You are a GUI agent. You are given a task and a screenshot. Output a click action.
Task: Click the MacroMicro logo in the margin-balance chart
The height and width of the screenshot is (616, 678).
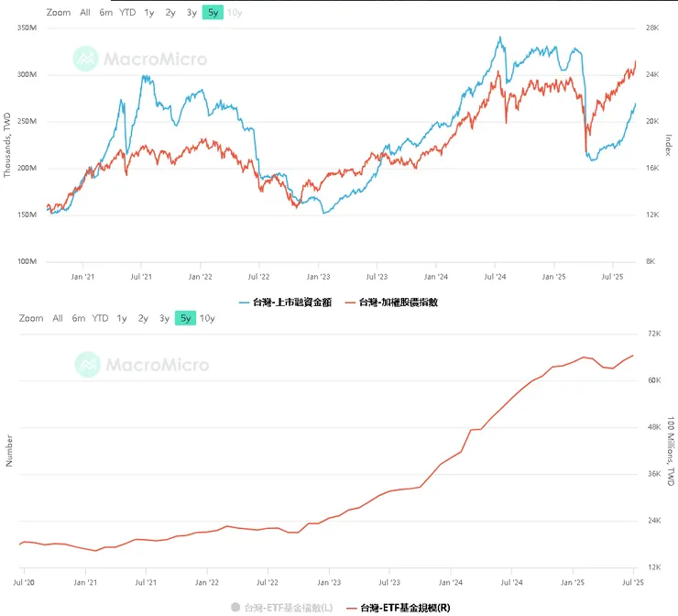140,60
